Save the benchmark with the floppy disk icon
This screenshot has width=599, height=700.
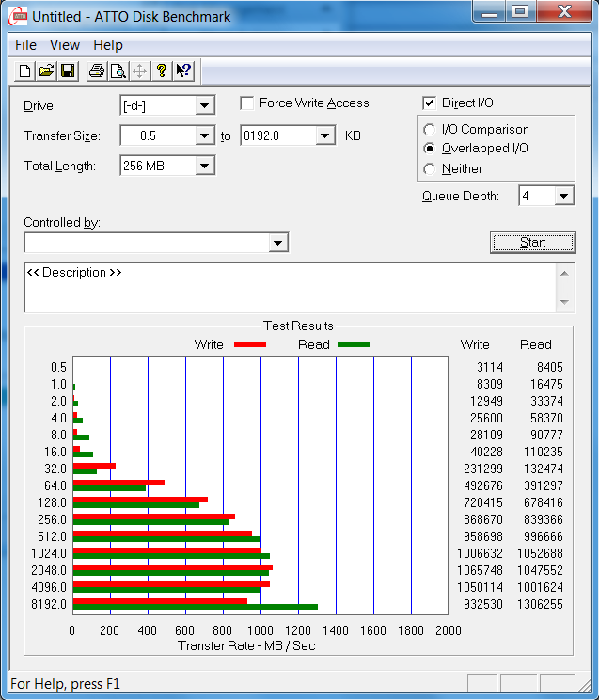click(x=68, y=71)
